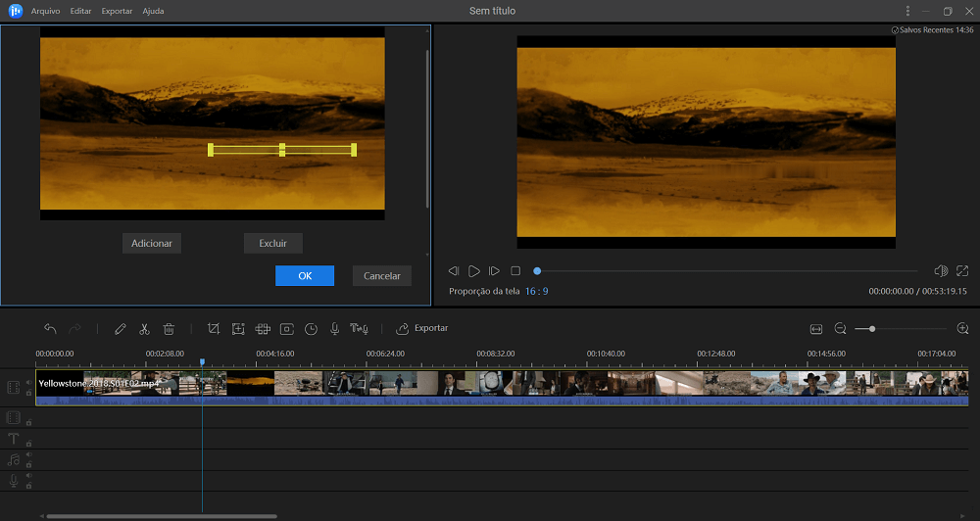Click the blue playhead marker on the ruler
Viewport: 980px width, 521px height.
click(202, 361)
